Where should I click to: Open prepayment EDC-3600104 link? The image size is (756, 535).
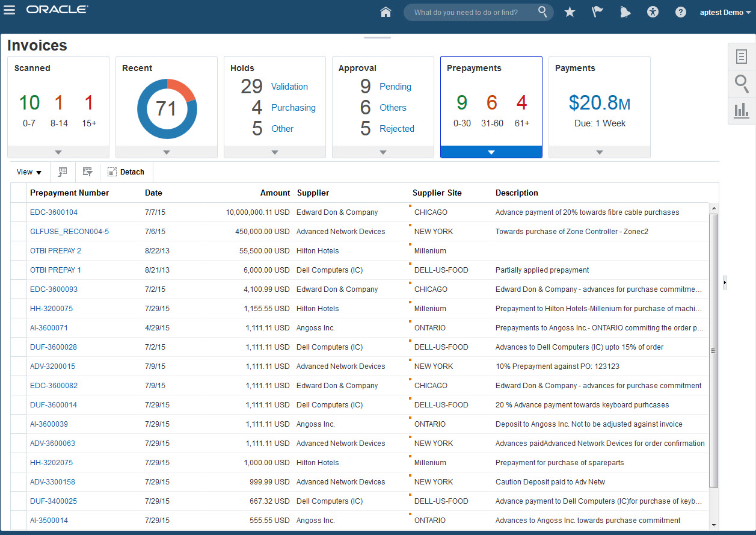(54, 212)
